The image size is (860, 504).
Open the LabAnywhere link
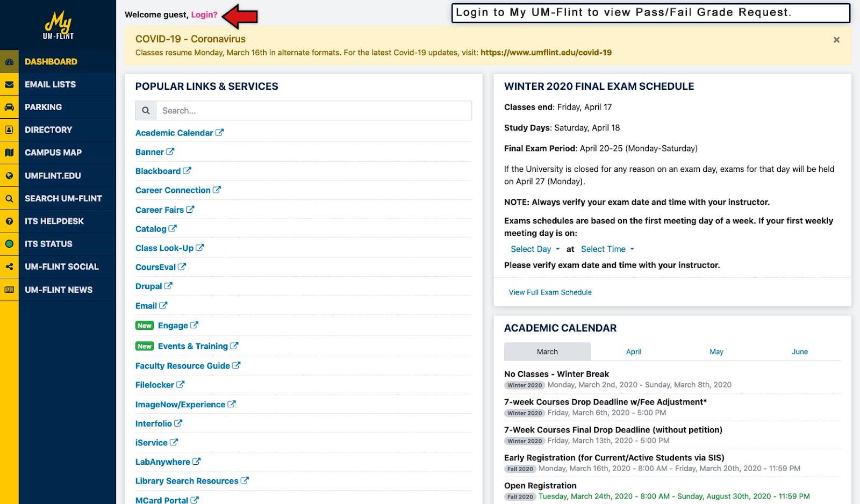click(x=163, y=462)
